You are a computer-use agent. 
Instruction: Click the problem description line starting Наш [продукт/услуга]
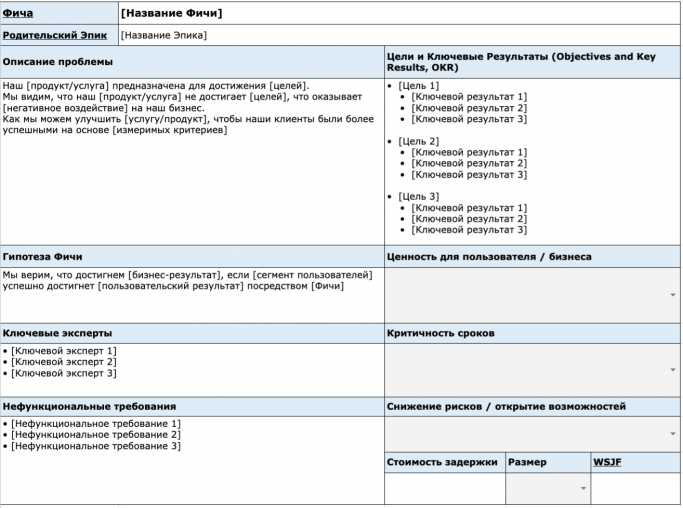coord(156,86)
